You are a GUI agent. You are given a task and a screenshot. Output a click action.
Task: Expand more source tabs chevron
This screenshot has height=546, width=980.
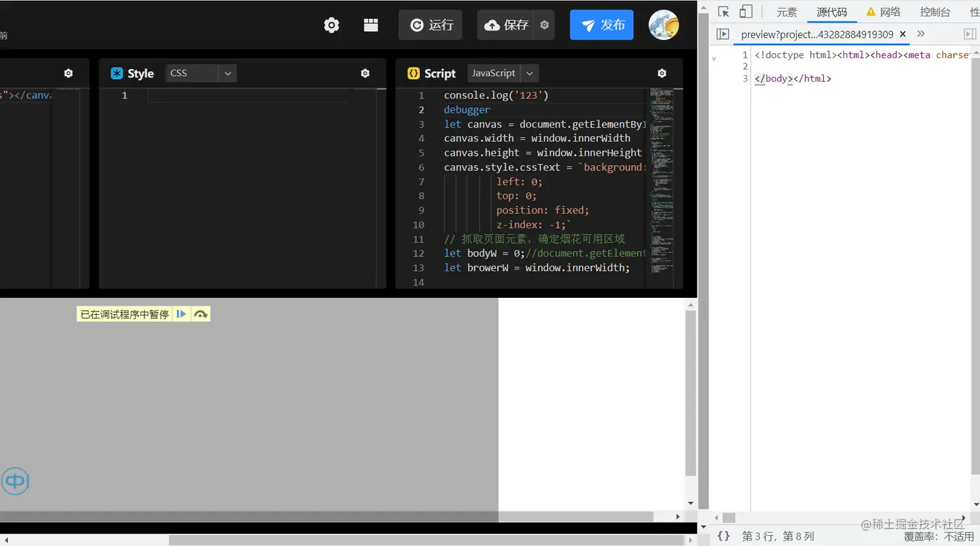point(921,34)
